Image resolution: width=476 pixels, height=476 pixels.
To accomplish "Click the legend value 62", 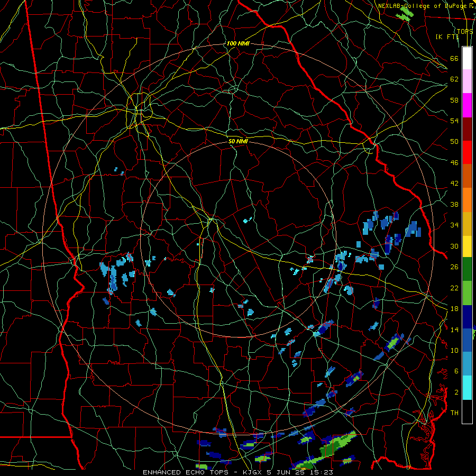I will click(454, 79).
